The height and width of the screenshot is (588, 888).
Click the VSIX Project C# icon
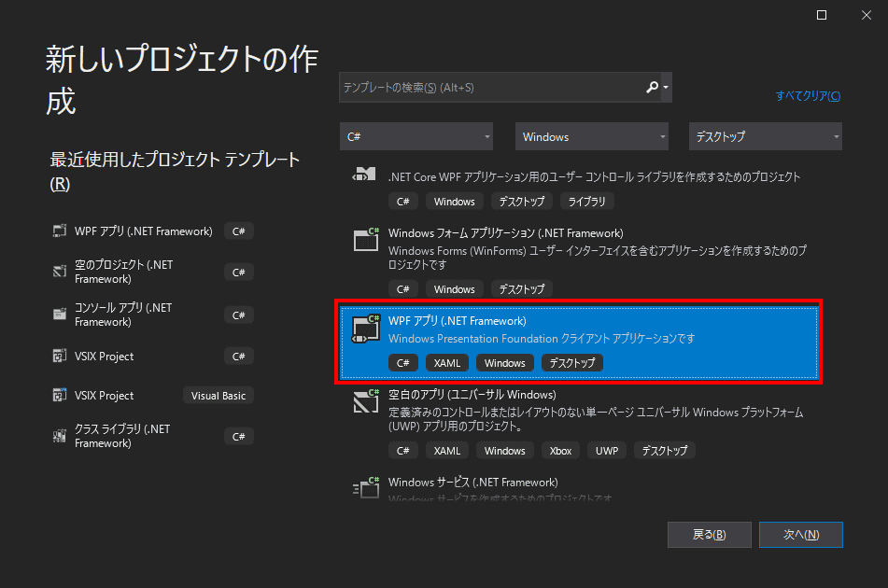point(60,356)
